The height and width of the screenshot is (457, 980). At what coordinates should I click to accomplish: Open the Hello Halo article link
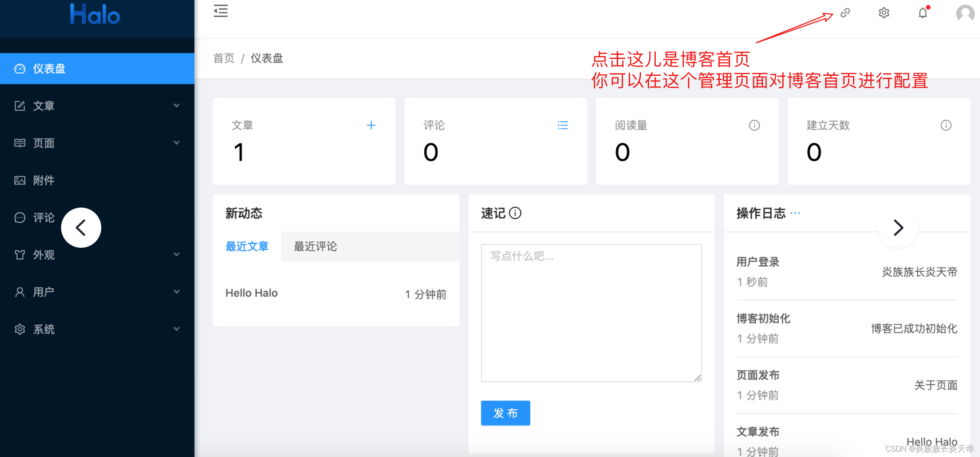tap(251, 293)
